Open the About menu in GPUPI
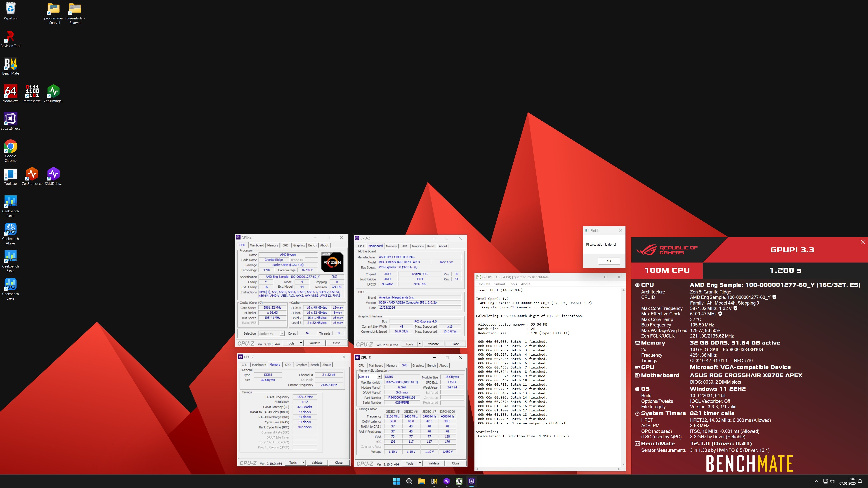This screenshot has width=868, height=488. click(526, 284)
